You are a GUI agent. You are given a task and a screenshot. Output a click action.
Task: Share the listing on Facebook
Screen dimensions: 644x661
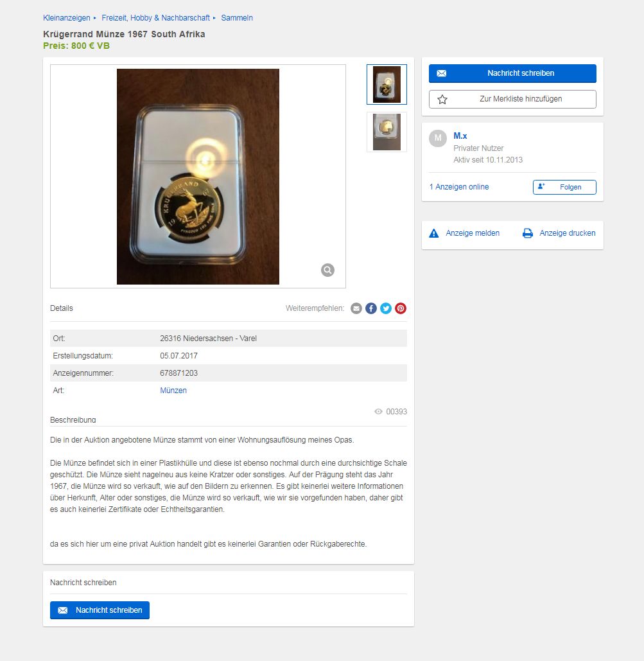(371, 308)
